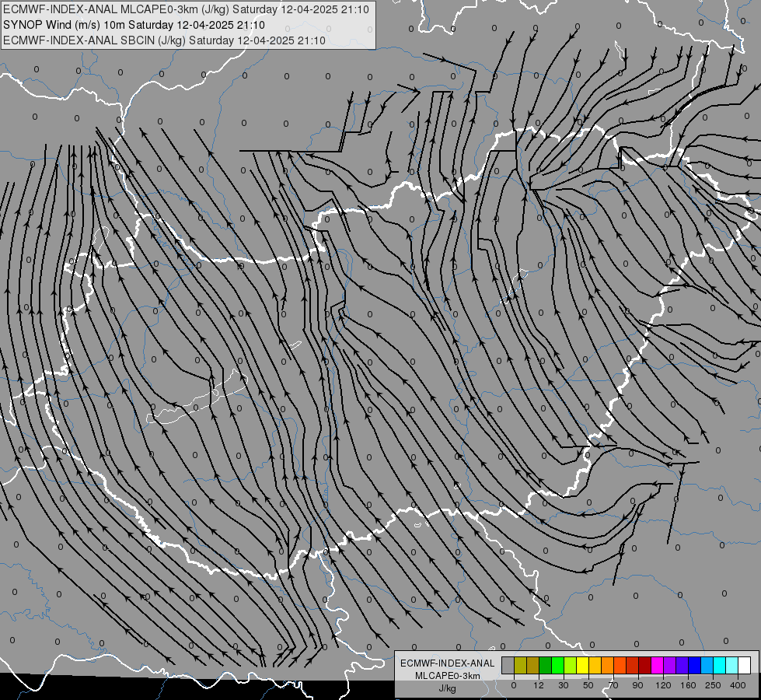Pick the magenta legend swatch

click(x=657, y=665)
